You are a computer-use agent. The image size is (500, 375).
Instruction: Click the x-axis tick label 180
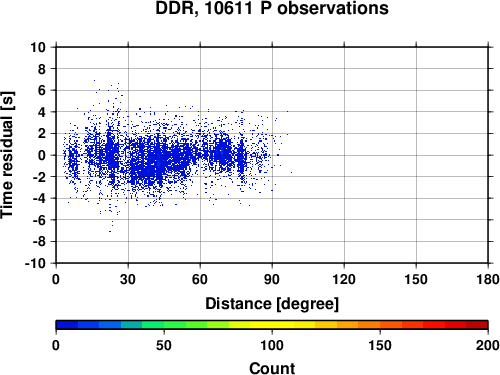488,279
